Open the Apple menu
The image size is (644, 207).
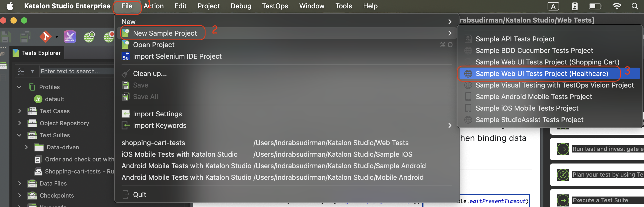pyautogui.click(x=10, y=6)
